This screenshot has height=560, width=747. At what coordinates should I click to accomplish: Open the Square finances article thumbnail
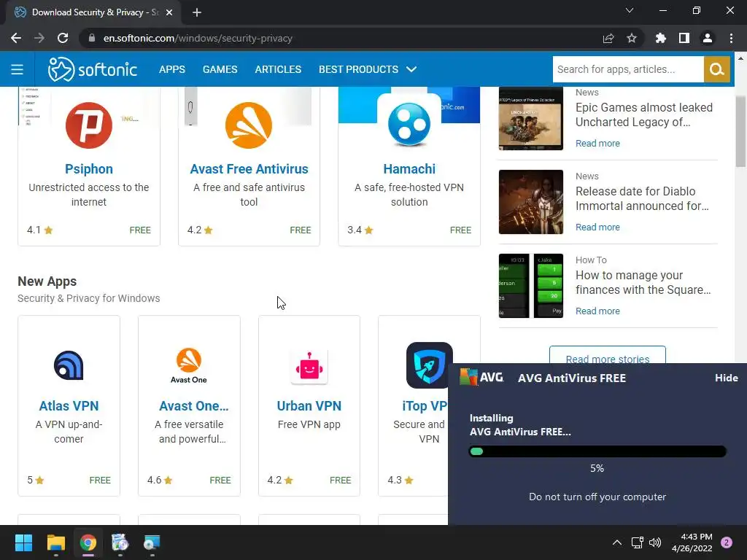[x=531, y=286]
